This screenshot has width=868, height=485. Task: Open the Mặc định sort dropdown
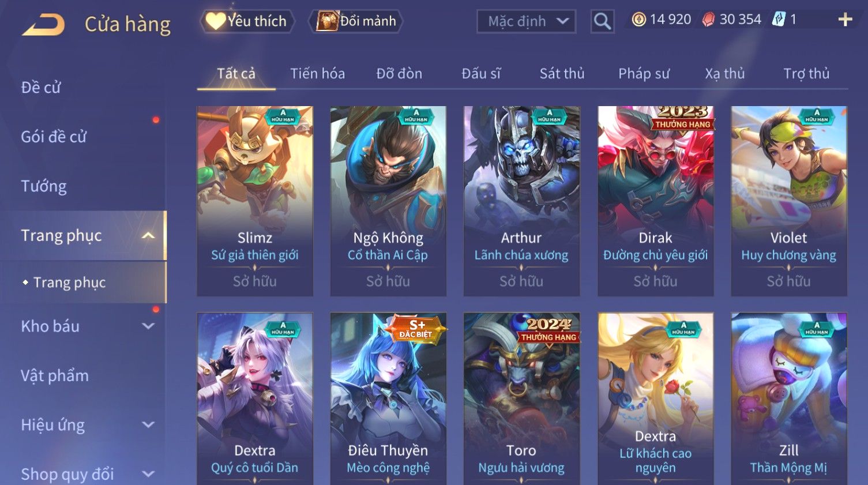point(526,21)
